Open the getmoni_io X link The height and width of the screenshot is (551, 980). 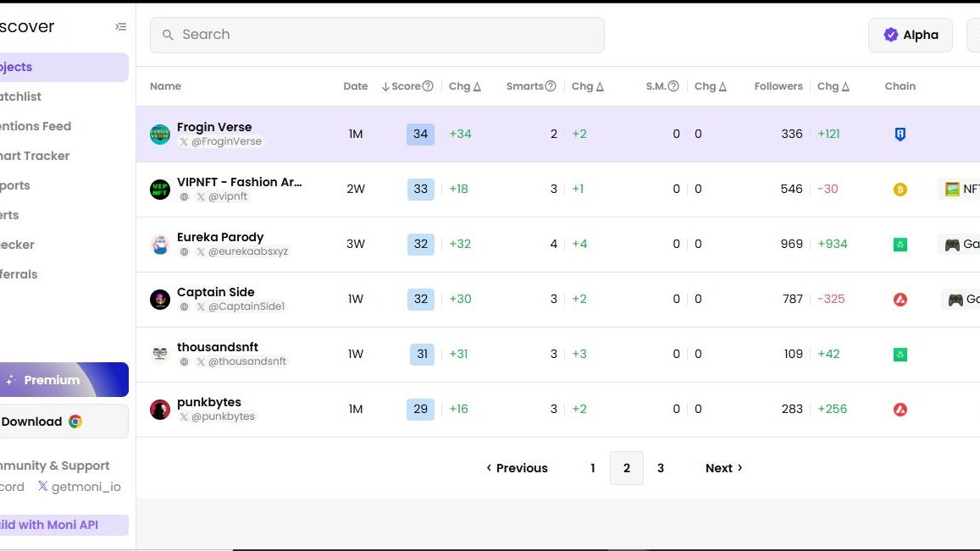[80, 487]
